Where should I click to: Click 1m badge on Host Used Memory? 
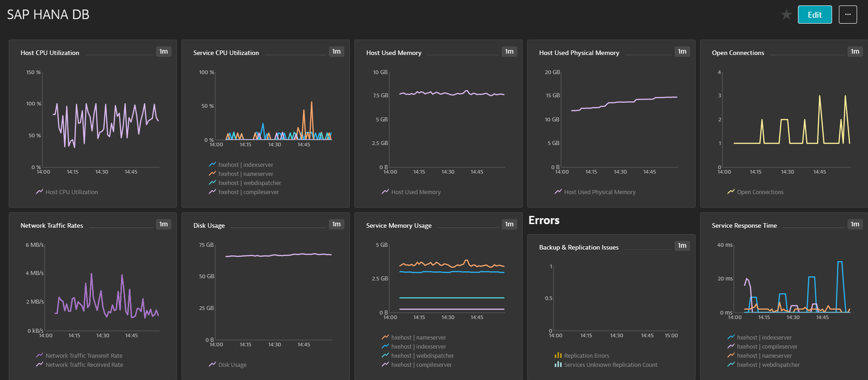point(510,51)
